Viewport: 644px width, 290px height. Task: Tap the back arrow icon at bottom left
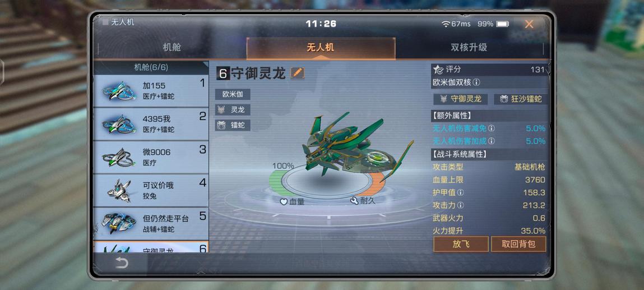tap(122, 263)
